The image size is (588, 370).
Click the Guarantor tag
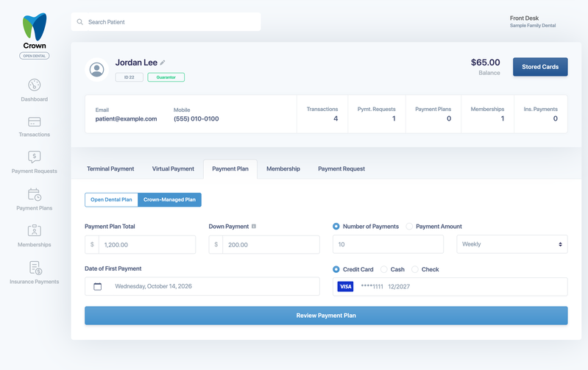point(166,77)
